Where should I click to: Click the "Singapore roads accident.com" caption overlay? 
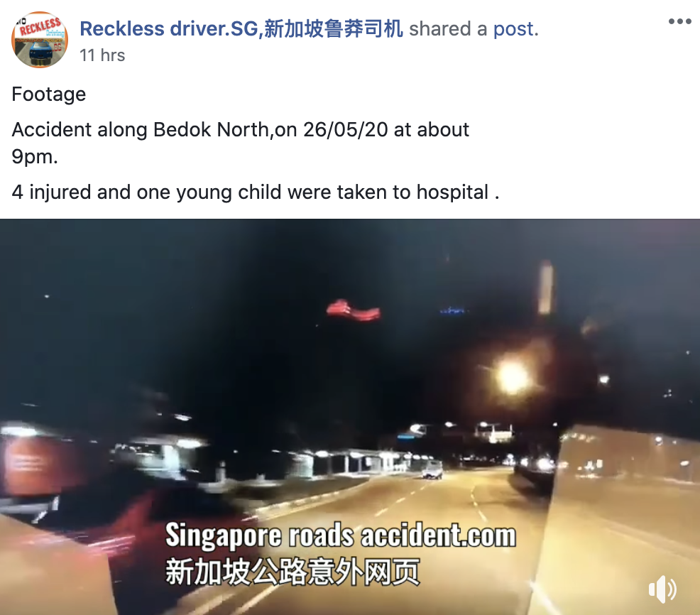click(x=341, y=535)
